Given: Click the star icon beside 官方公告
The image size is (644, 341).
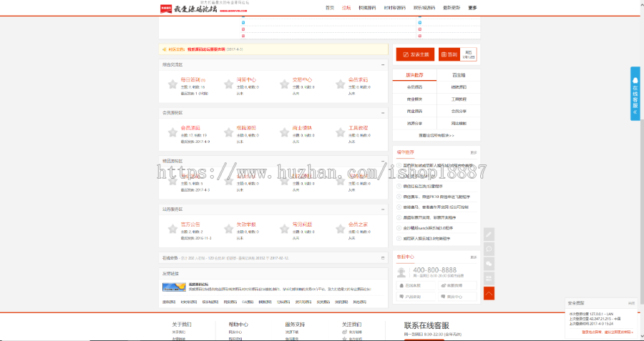Looking at the screenshot, I should [x=172, y=229].
